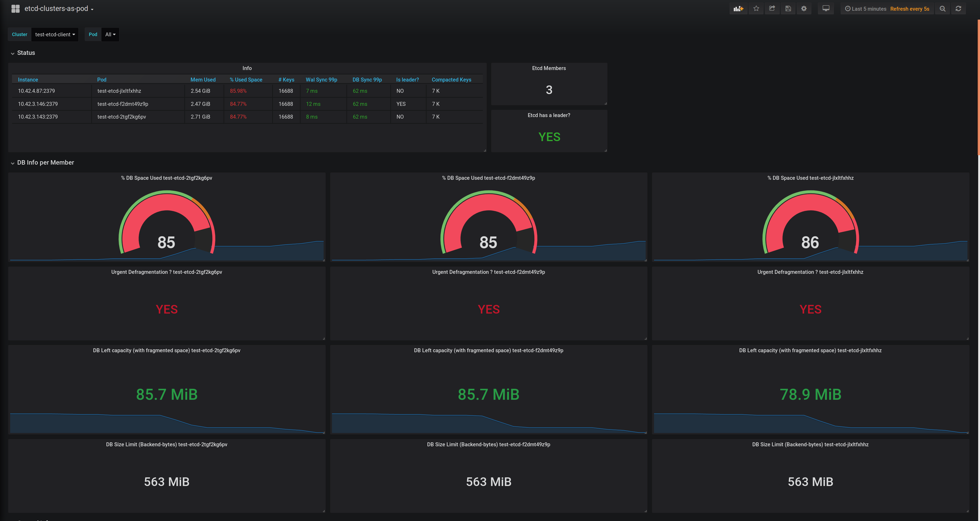Sort the table by Mem Used column
This screenshot has height=521, width=980.
203,80
